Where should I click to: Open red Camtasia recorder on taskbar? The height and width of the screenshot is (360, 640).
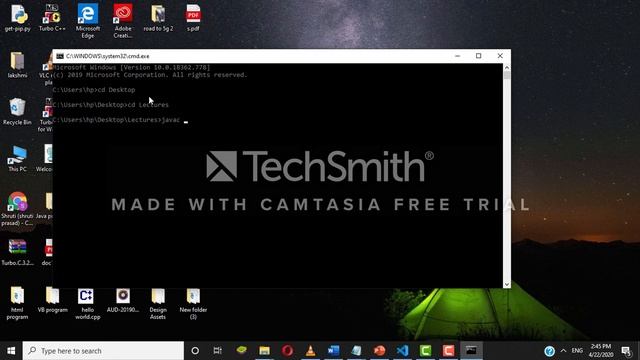pyautogui.click(x=448, y=351)
